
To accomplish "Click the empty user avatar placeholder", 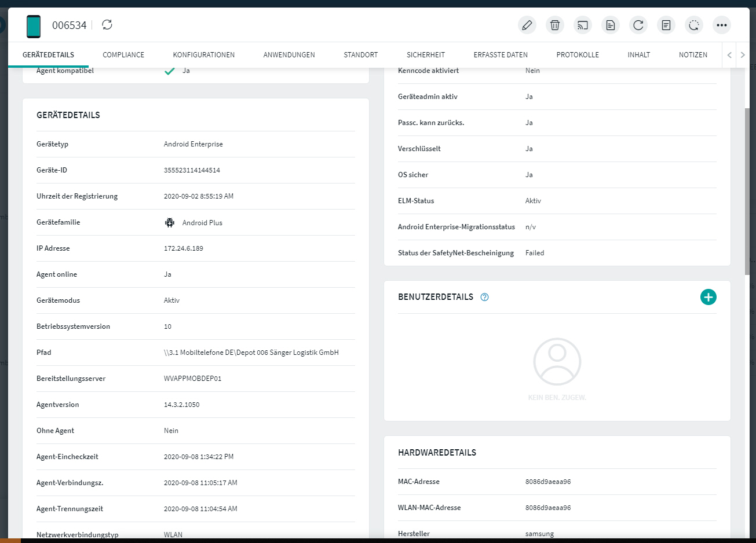I will (x=557, y=362).
